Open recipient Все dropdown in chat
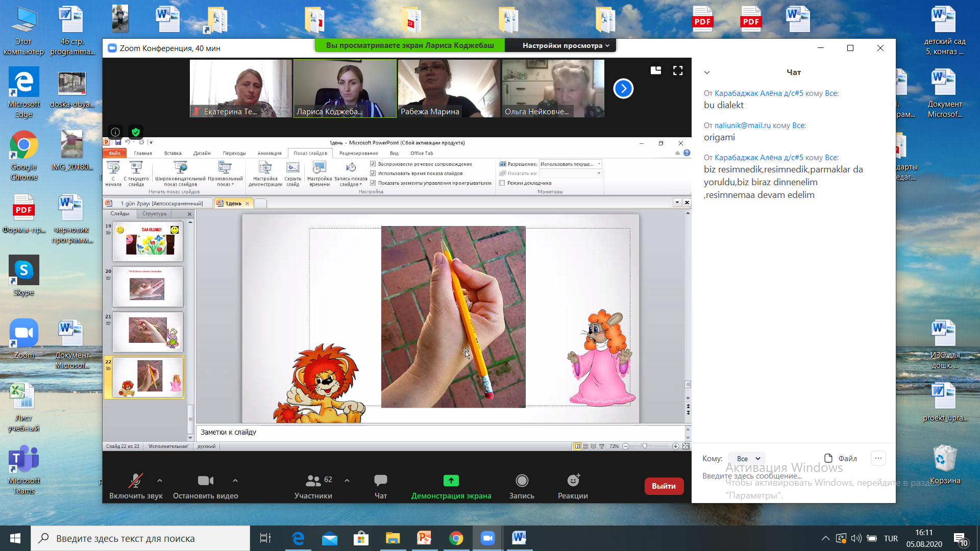980x551 pixels. (747, 459)
